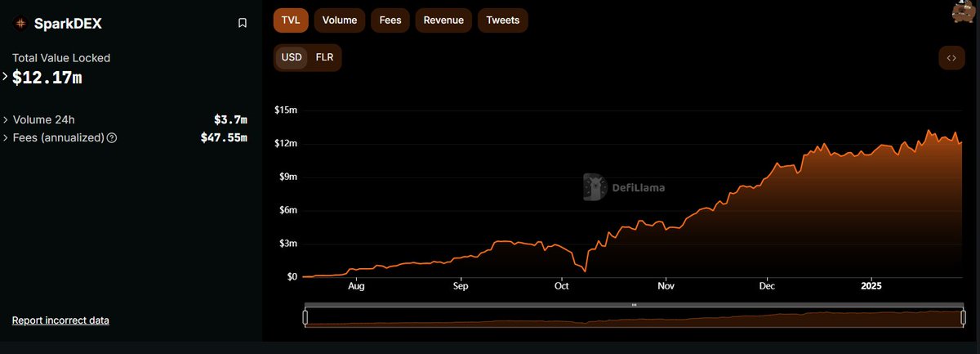
Task: Click the Fees (annualized) label
Action: click(59, 137)
